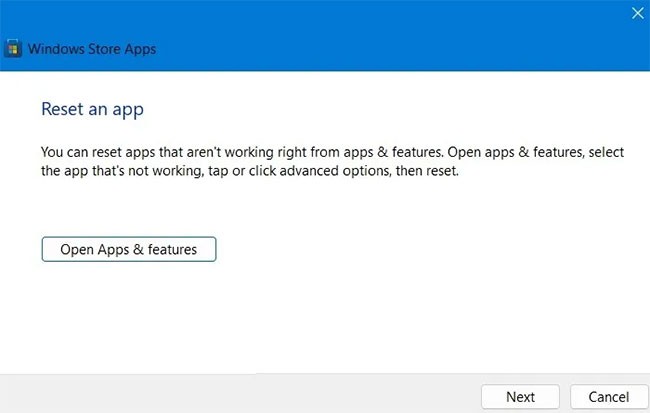Close the troubleshooter with the X button
This screenshot has width=650, height=413.
pos(637,13)
